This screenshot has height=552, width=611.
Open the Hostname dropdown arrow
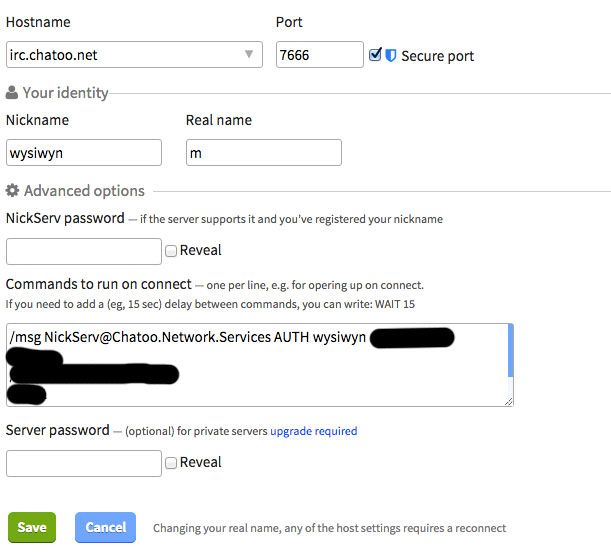(x=249, y=54)
